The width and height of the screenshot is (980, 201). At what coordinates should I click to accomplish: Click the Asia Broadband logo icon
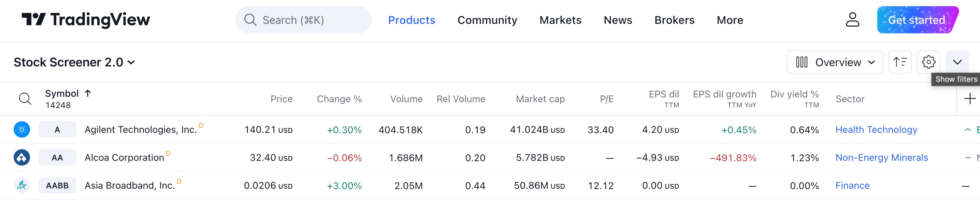22,185
